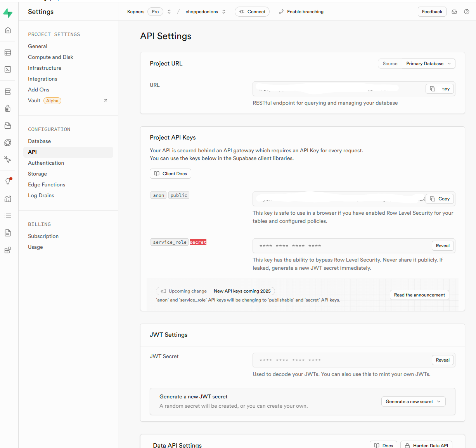476x448 pixels.
Task: Click the Supabase logo icon
Action: tap(8, 13)
